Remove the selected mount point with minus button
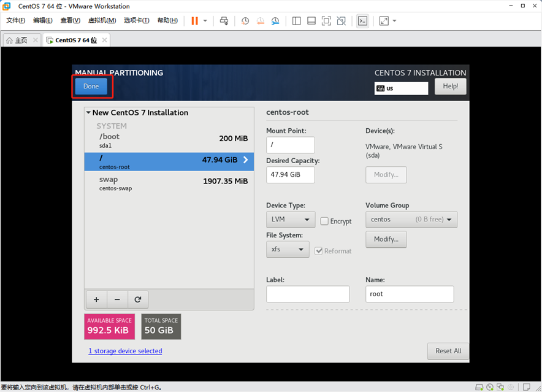 (x=117, y=299)
